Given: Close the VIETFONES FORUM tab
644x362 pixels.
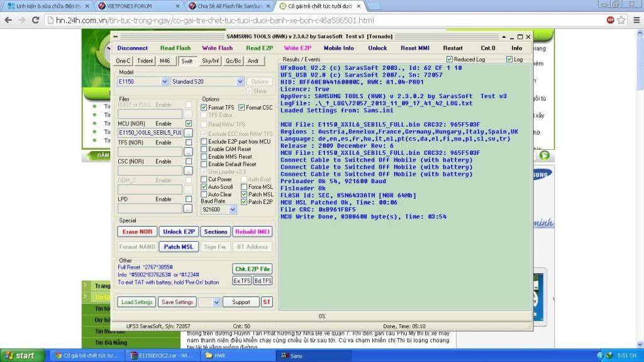Looking at the screenshot, I should click(177, 6).
